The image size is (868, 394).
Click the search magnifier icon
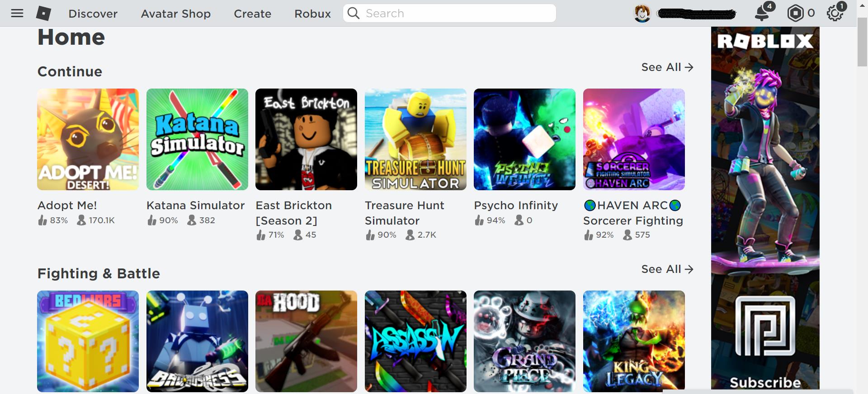(x=354, y=13)
